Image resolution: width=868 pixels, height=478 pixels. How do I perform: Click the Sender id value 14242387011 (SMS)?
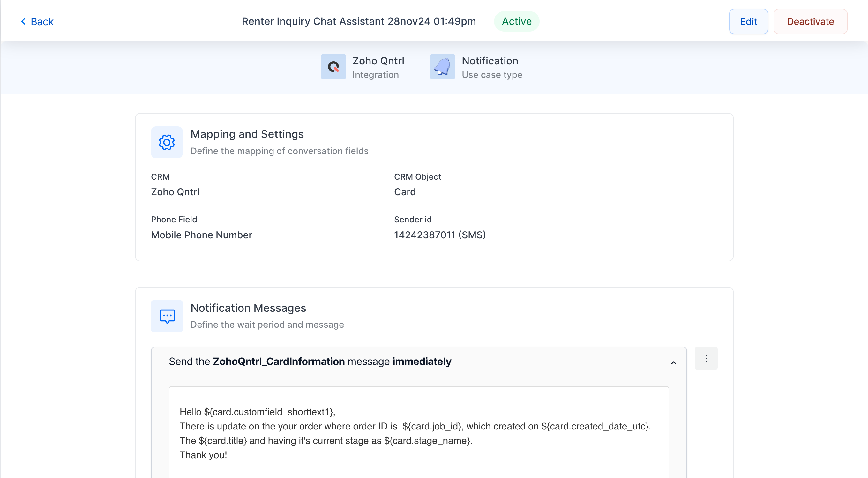[440, 235]
